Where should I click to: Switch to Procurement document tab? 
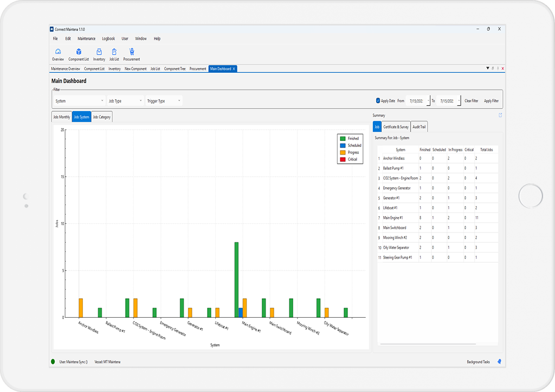(198, 69)
